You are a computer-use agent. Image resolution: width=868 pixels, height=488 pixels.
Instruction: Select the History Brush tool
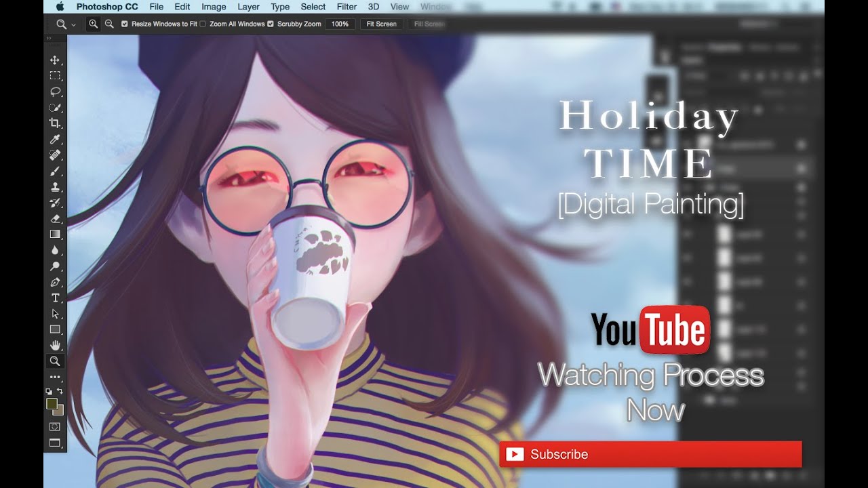(x=55, y=203)
